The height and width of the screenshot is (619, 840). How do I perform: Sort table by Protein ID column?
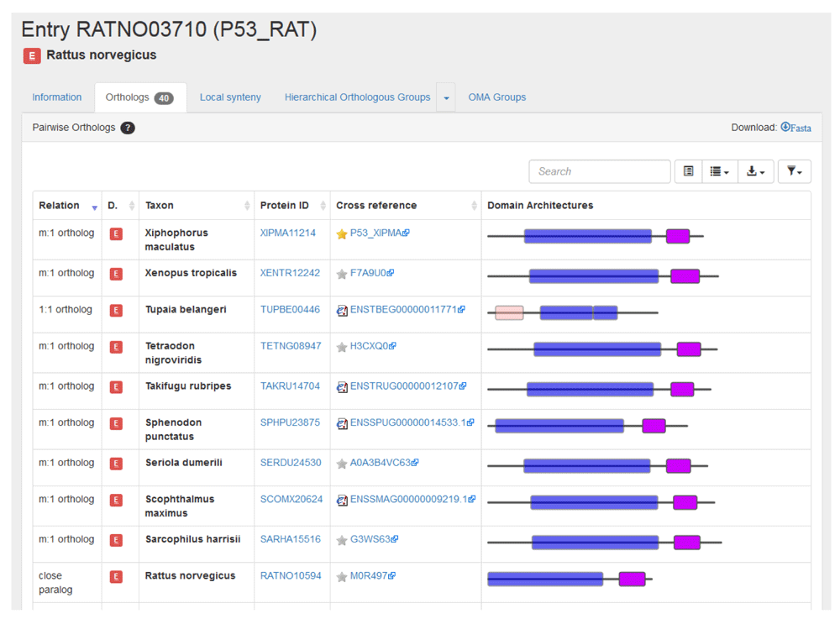[x=292, y=206]
